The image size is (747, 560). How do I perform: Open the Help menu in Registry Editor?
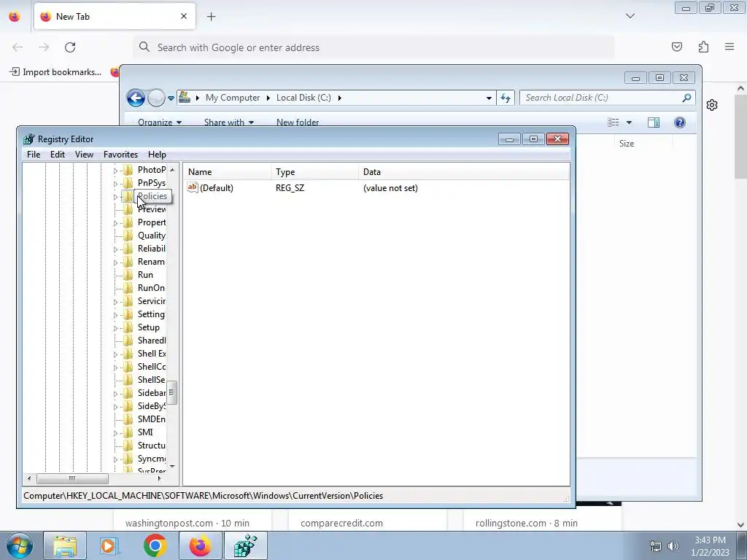pyautogui.click(x=157, y=155)
